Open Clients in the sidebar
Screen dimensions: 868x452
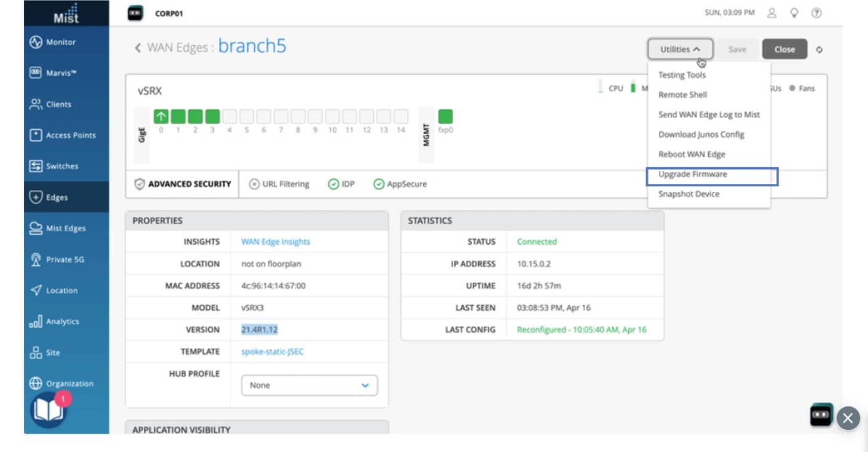click(66, 104)
